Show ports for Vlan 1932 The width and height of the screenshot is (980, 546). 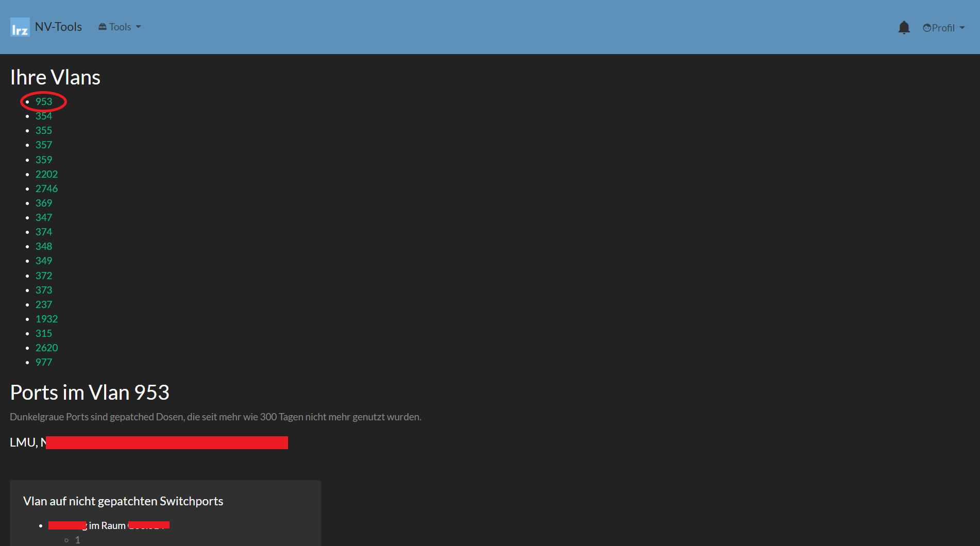46,319
